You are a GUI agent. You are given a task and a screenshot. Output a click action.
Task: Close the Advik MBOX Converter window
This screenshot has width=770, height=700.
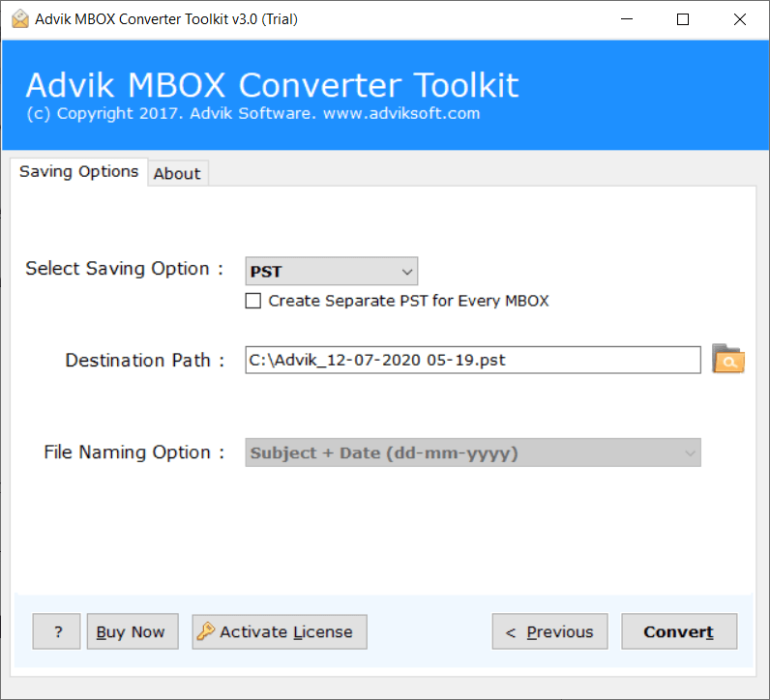(740, 19)
